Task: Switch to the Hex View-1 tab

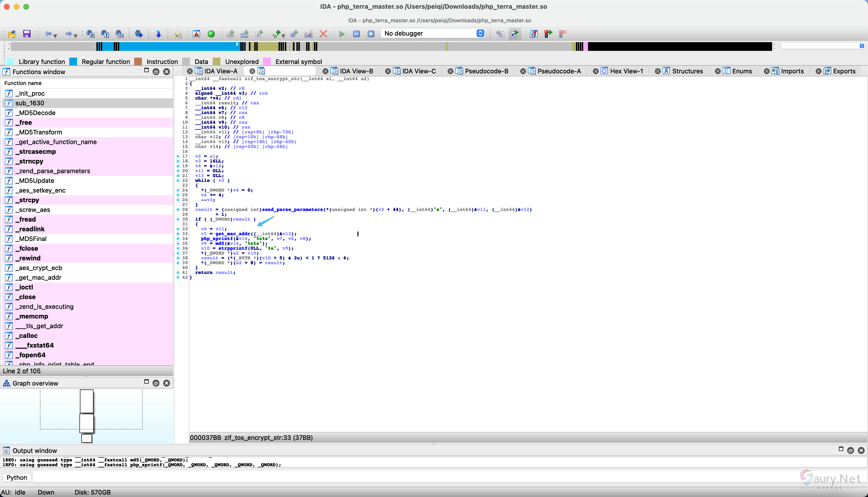Action: click(x=626, y=71)
